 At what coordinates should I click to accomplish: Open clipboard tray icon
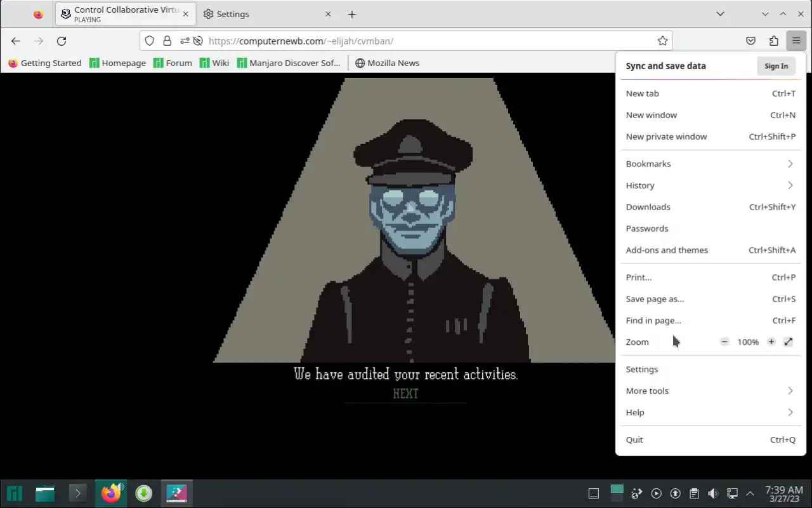(x=695, y=493)
